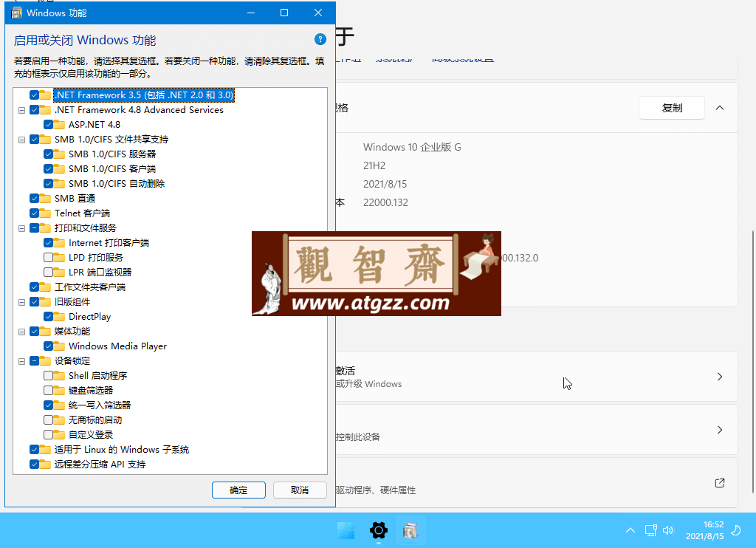Select DirectPlay row text
Viewport: 756px width, 548px height.
pos(89,317)
